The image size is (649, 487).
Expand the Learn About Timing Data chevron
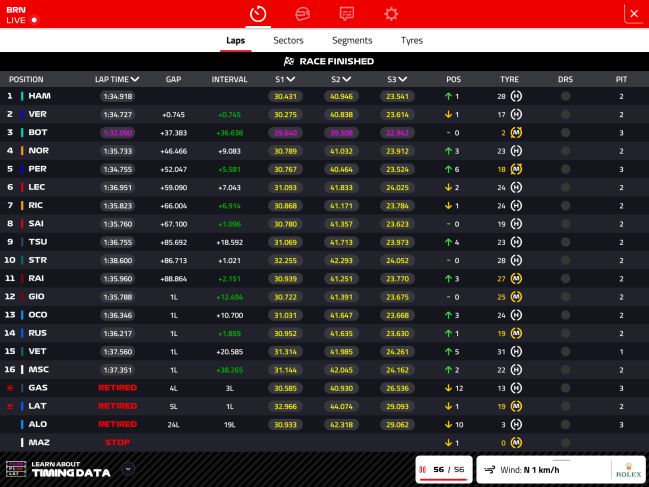pos(127,468)
